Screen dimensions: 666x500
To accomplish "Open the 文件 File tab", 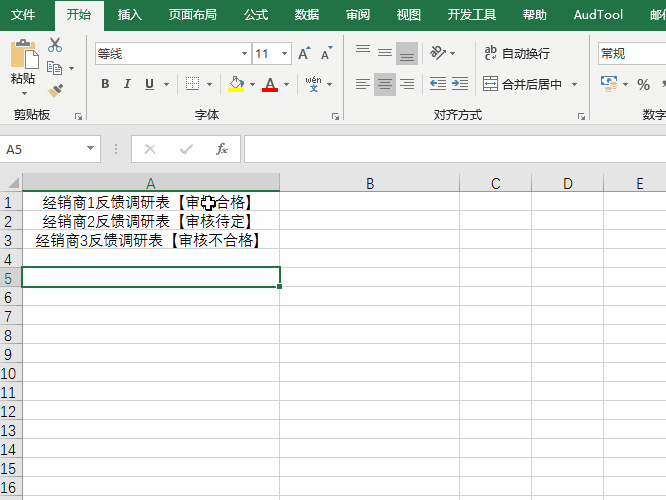I will [x=23, y=15].
